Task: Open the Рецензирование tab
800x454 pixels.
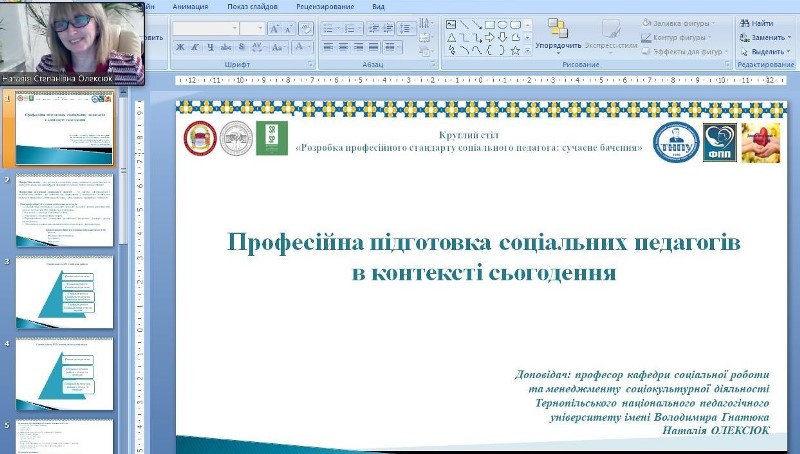Action: point(325,7)
